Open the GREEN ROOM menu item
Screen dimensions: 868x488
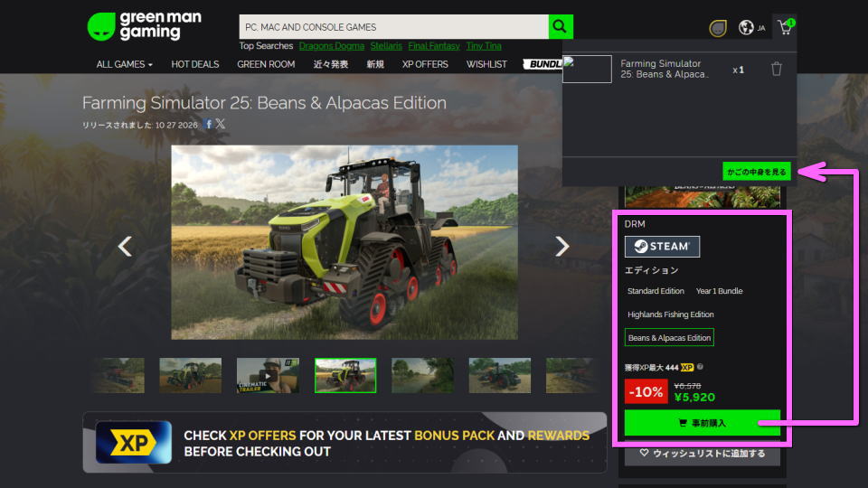[x=266, y=64]
